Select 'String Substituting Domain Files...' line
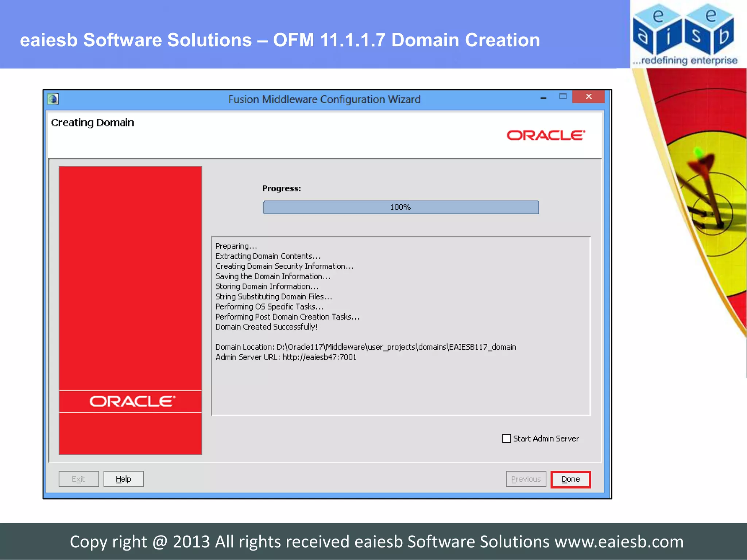This screenshot has width=747, height=560. 274,296
